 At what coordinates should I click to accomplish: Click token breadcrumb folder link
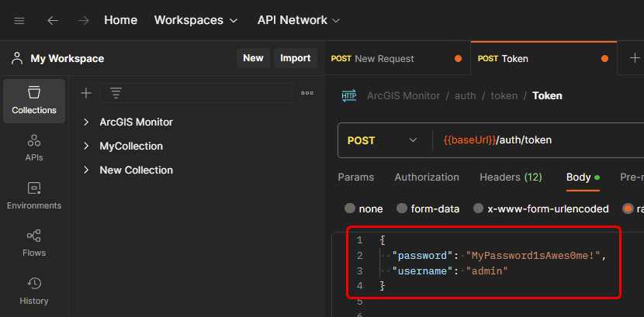504,96
